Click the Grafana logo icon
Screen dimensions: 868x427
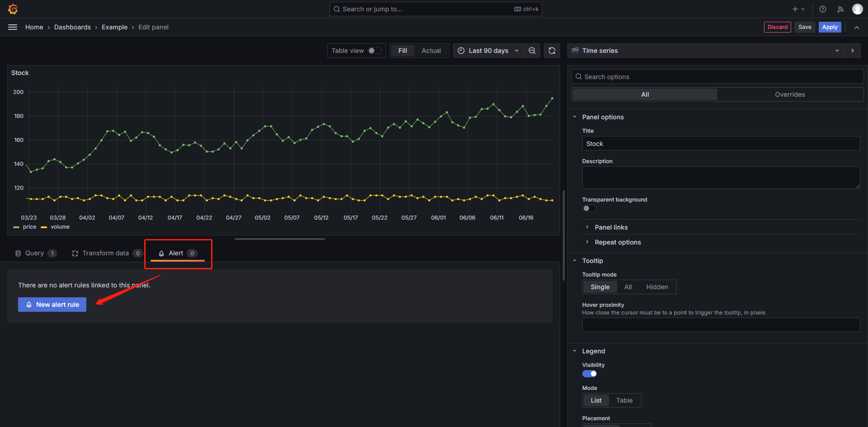click(x=13, y=9)
